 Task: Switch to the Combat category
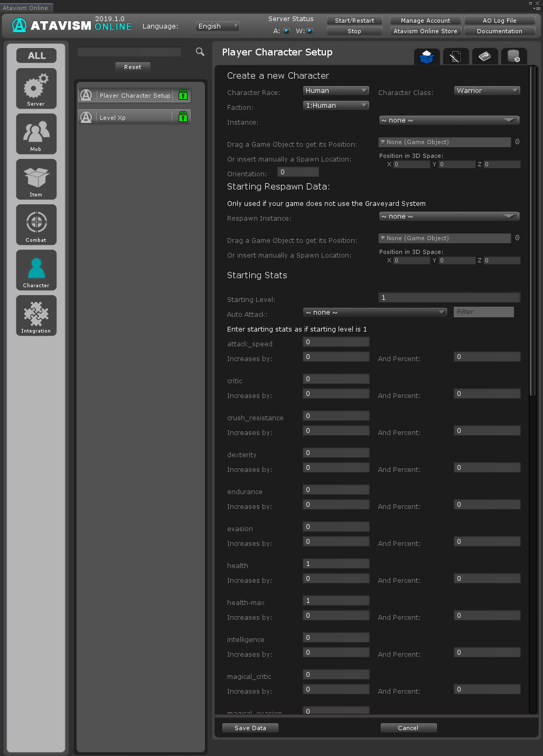click(x=36, y=224)
